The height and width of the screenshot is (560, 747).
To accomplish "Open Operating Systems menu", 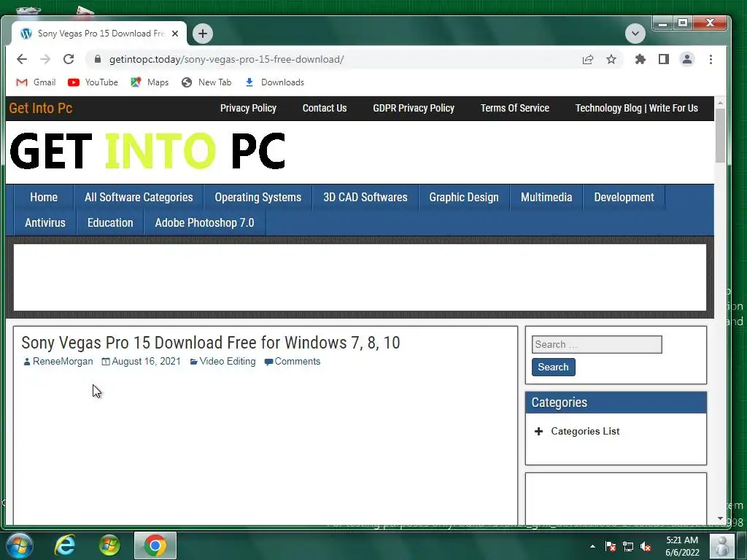I will click(258, 197).
